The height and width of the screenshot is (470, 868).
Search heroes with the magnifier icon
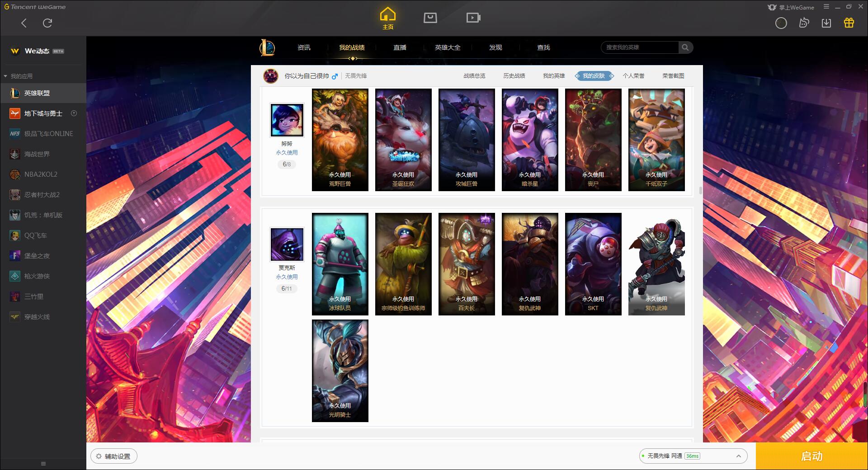pyautogui.click(x=685, y=47)
